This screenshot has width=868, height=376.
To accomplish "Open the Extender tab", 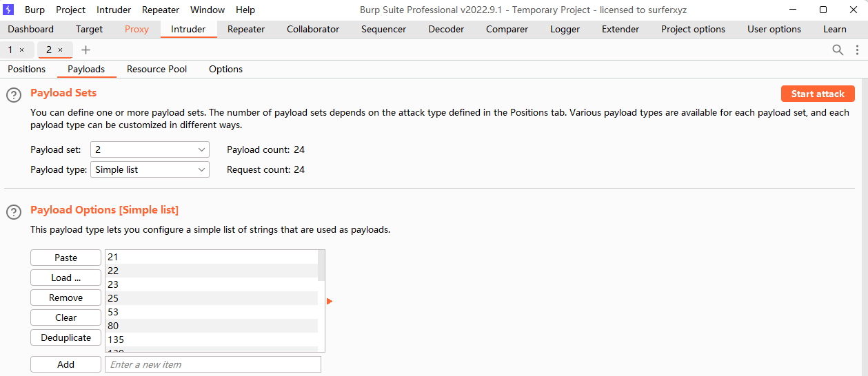I will (x=620, y=29).
